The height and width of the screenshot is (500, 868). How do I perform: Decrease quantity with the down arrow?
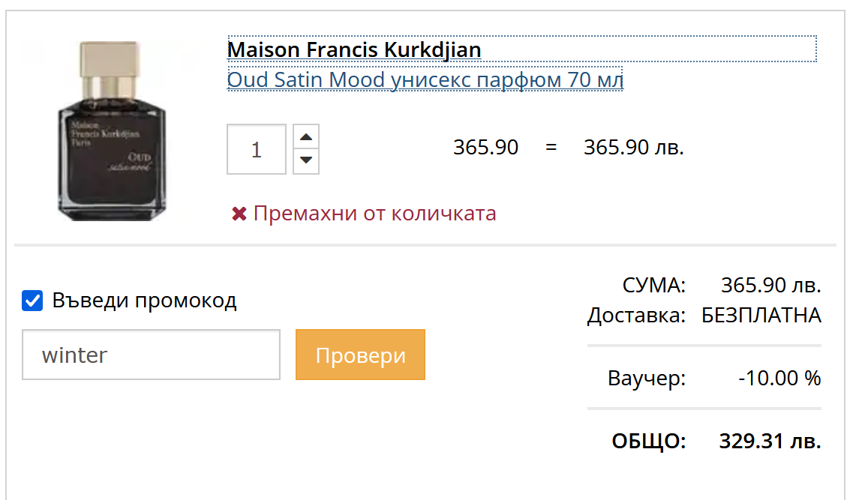(305, 160)
